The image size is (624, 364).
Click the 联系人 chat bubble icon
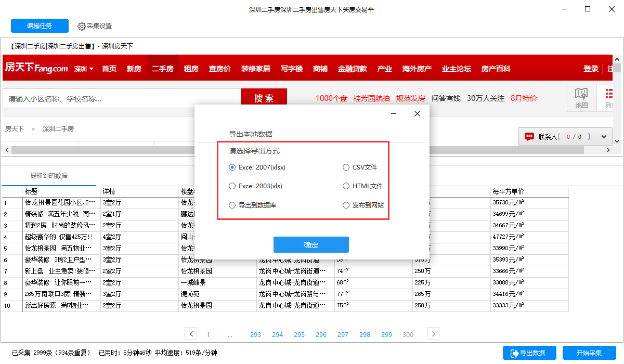(529, 137)
